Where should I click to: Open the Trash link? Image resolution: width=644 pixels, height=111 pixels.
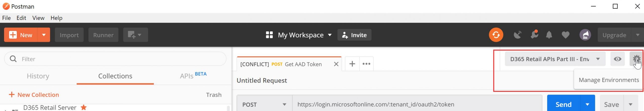tap(214, 95)
